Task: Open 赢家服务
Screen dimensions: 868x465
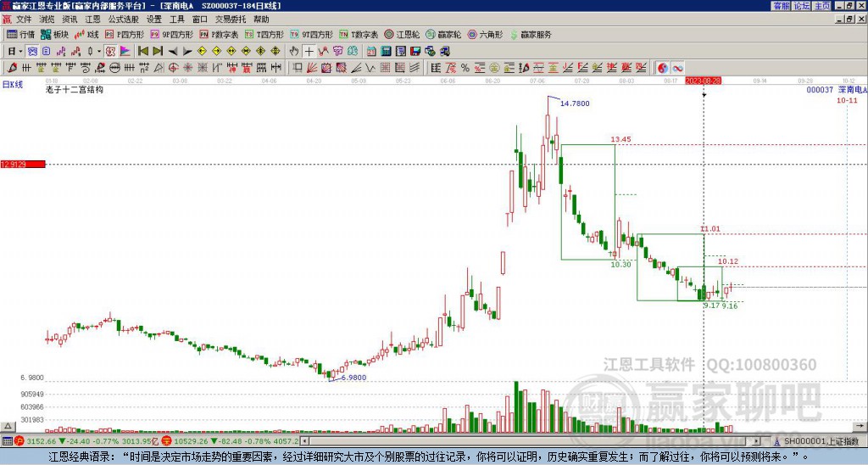Action: (531, 34)
